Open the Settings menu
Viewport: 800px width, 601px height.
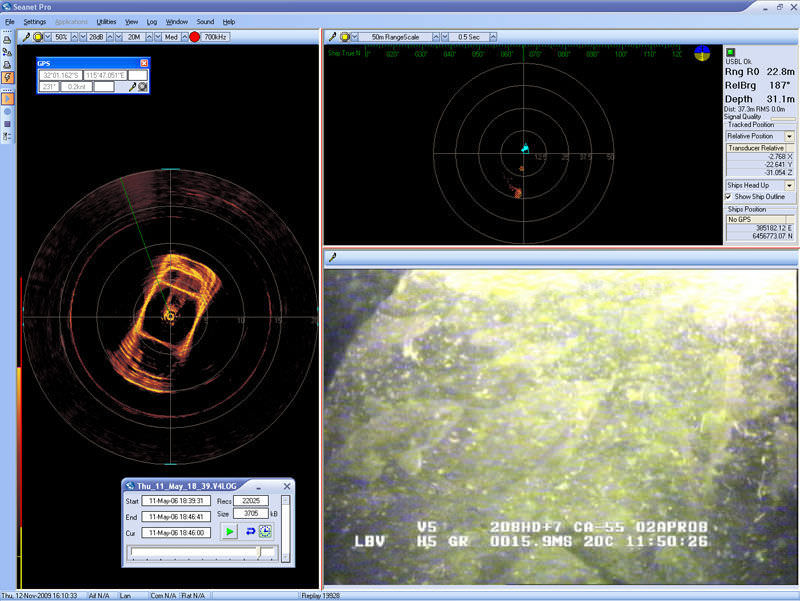coord(35,22)
